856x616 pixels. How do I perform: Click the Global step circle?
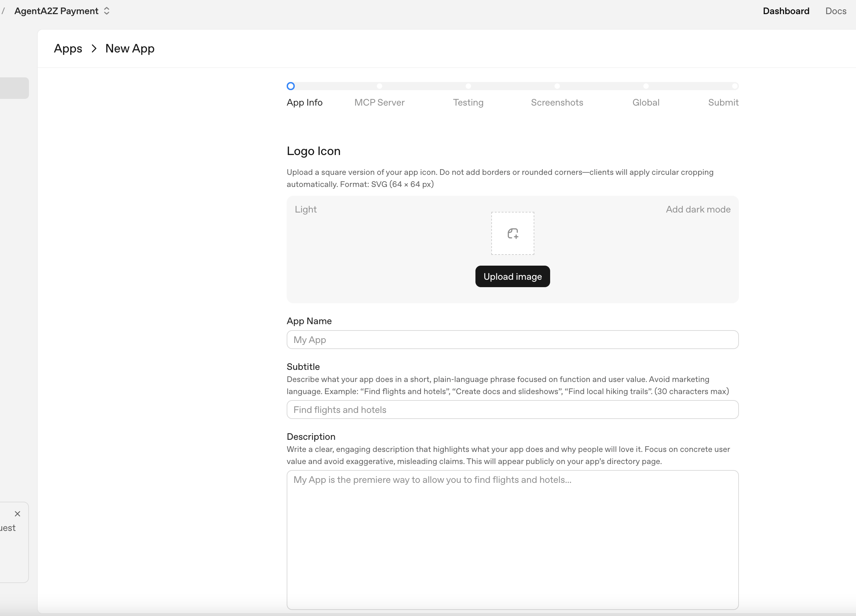click(x=645, y=86)
